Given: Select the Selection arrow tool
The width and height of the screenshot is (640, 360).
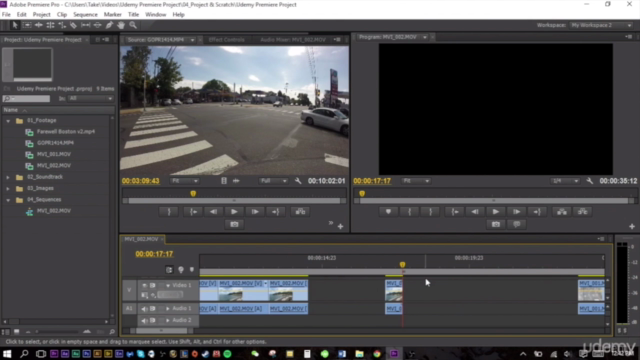Looking at the screenshot, I should (15, 25).
